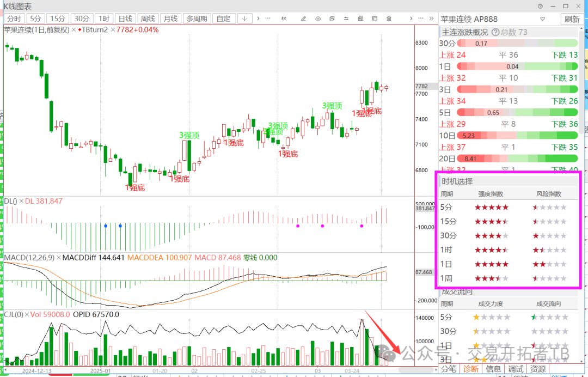The image size is (588, 377).
Task: Expand more periods via chevron after down-arrow
Action: point(258,19)
